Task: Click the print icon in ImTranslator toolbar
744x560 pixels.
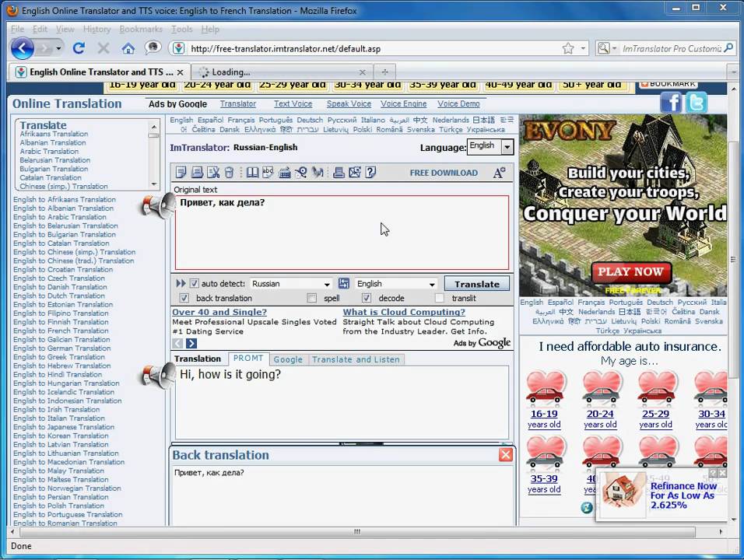Action: click(x=339, y=172)
